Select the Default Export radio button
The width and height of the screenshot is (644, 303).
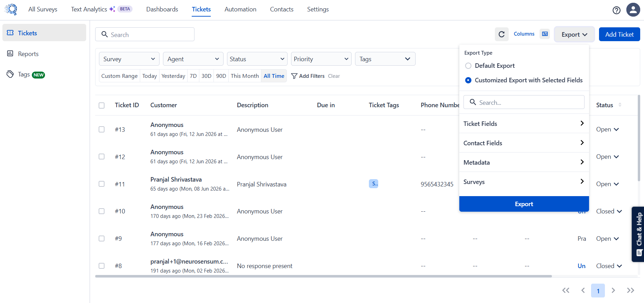468,66
